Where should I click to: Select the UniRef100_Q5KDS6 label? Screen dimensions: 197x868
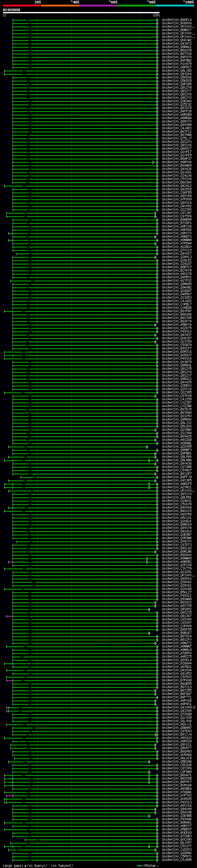coord(177,78)
